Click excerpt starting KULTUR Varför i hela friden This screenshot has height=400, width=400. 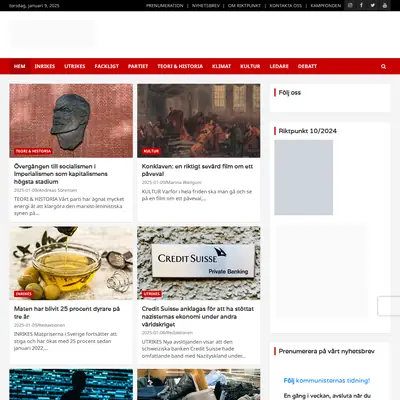(x=197, y=195)
